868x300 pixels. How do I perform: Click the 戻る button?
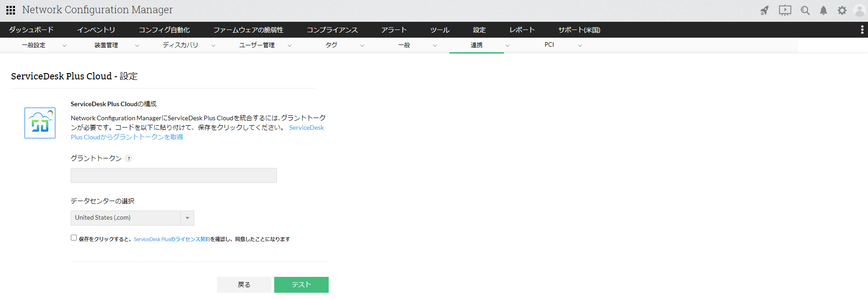[244, 285]
